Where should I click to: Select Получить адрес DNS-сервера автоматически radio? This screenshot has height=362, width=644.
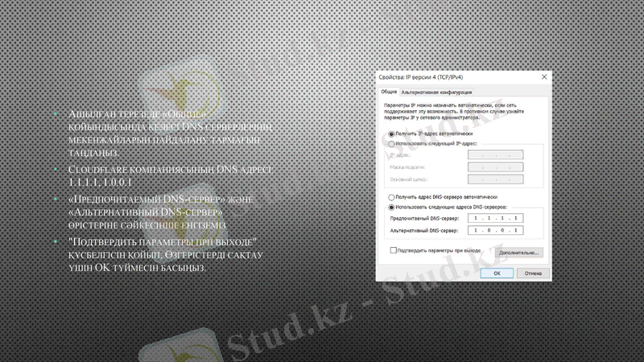pyautogui.click(x=391, y=197)
